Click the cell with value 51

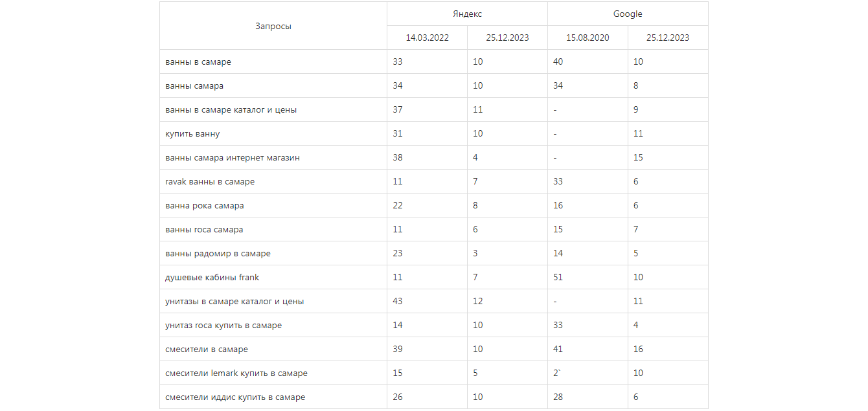(558, 278)
